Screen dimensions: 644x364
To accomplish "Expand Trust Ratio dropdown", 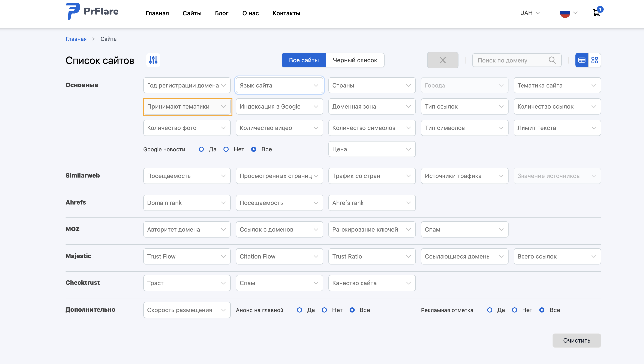I will [x=372, y=256].
